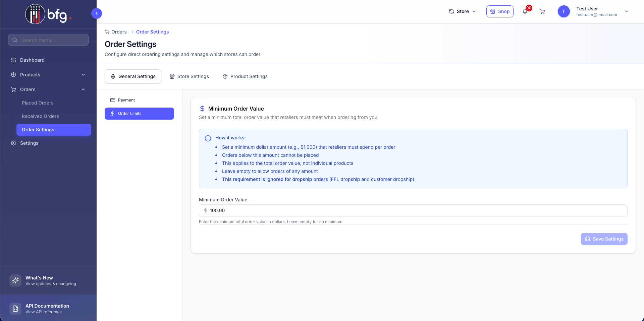Switch to the Product Settings tab
The width and height of the screenshot is (644, 321).
245,76
